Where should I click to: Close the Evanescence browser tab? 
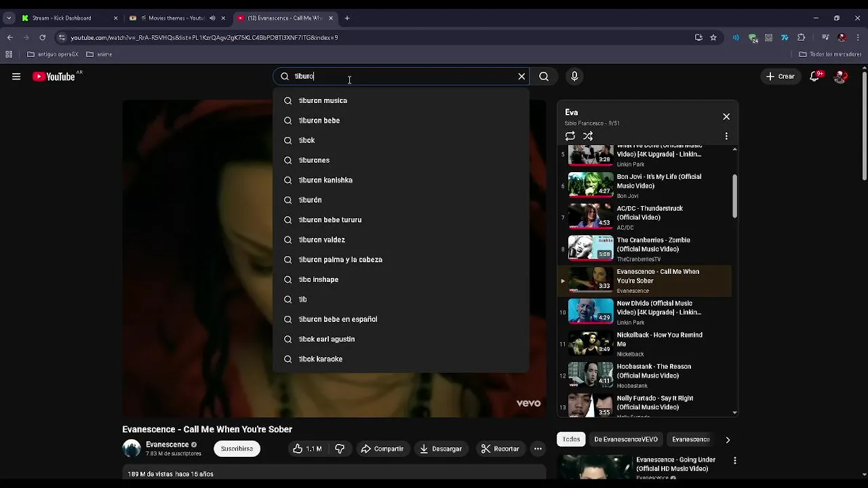[x=331, y=18]
